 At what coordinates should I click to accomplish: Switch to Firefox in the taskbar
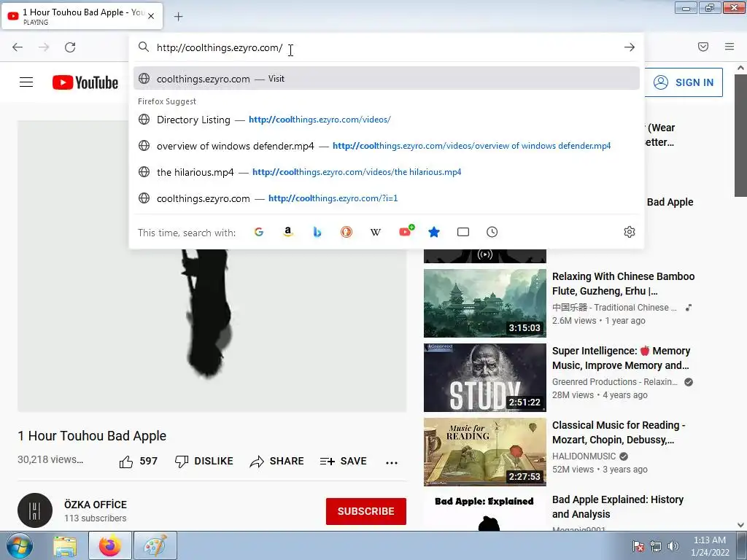(x=110, y=545)
